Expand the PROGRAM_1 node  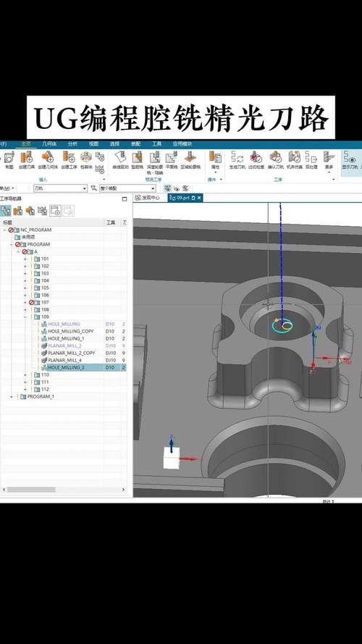[x=12, y=396]
